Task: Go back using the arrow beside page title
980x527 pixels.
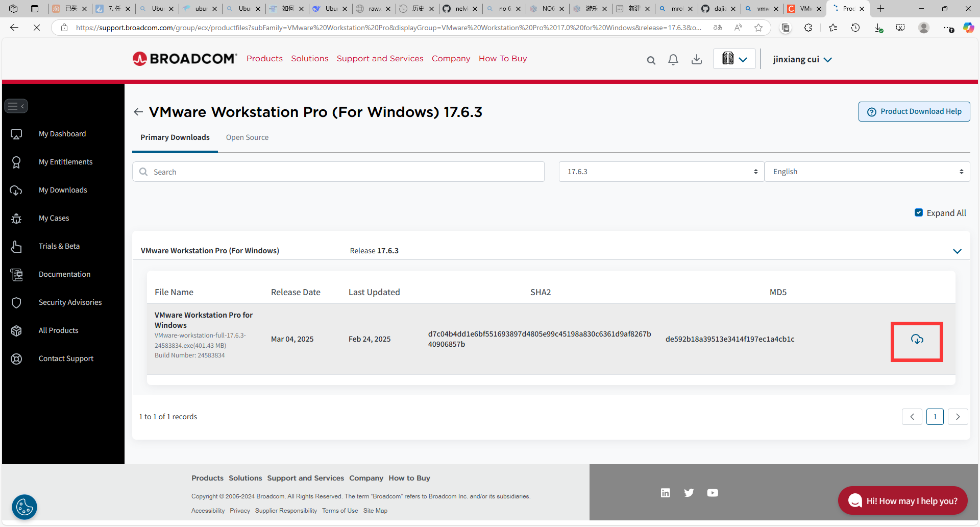Action: coord(138,112)
